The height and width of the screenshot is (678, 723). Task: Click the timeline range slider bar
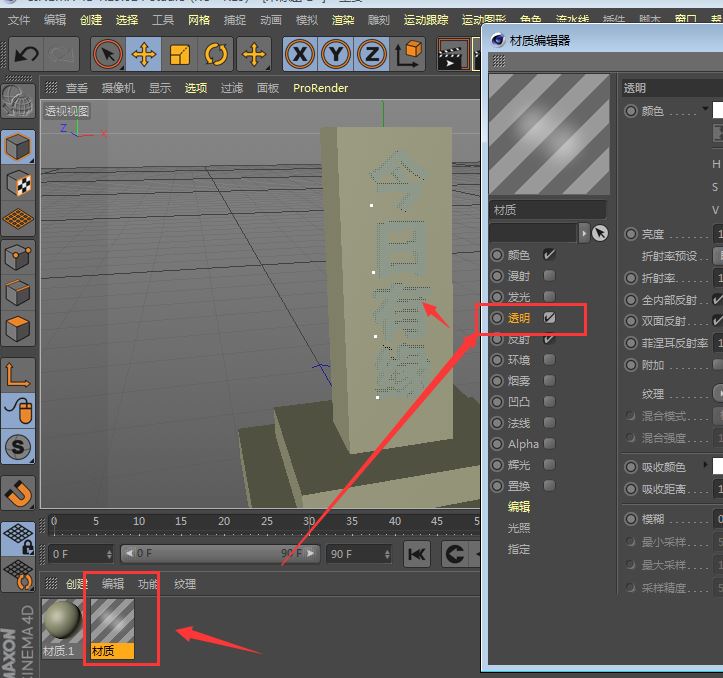(220, 553)
